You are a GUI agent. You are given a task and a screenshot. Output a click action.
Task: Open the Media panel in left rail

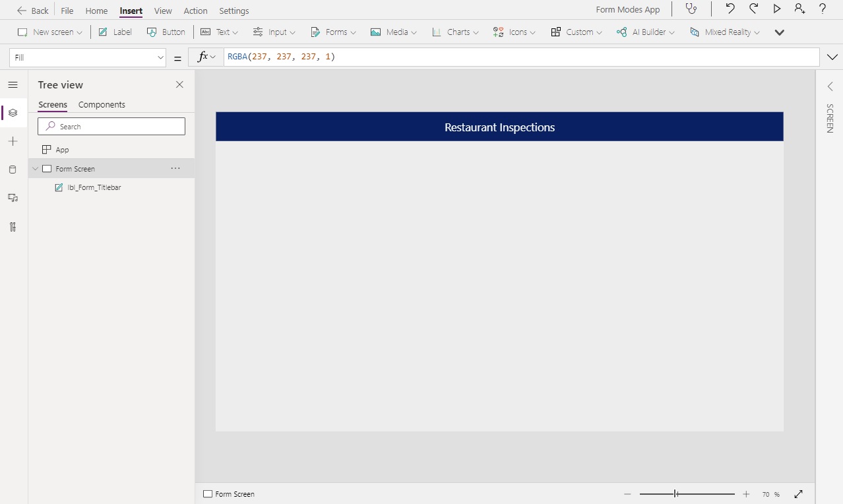pos(13,197)
